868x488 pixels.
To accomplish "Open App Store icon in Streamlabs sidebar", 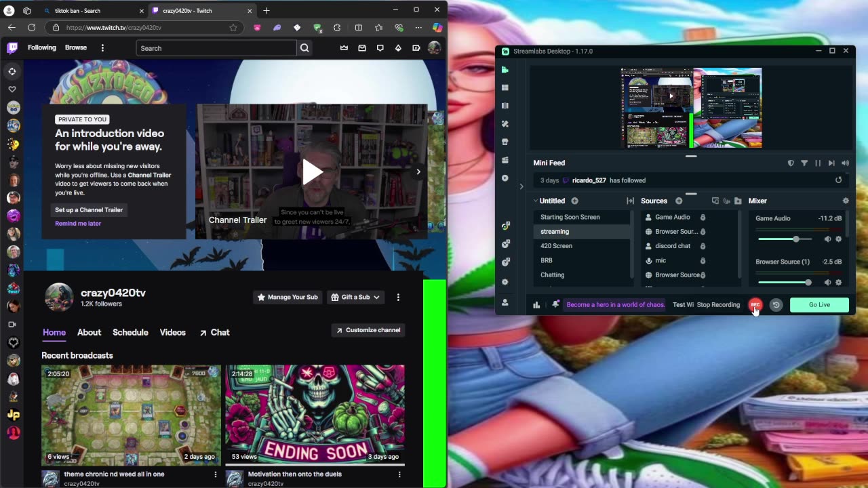I will click(505, 142).
